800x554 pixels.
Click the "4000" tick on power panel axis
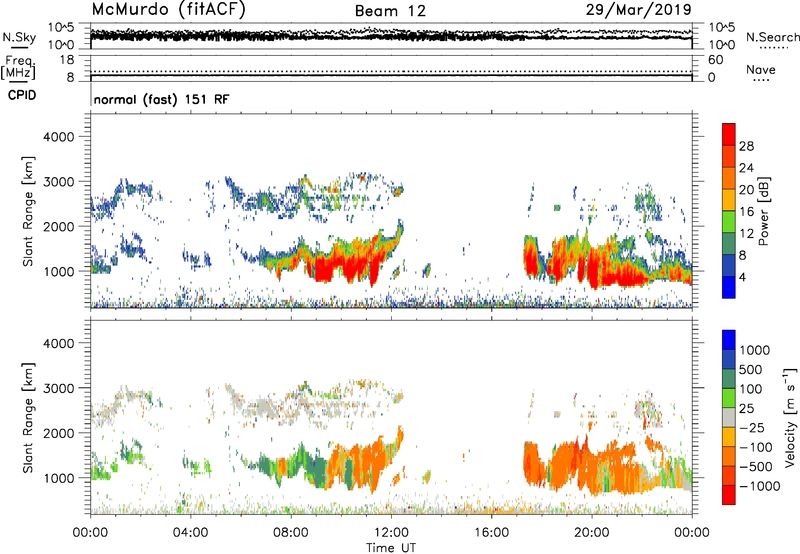click(x=59, y=137)
